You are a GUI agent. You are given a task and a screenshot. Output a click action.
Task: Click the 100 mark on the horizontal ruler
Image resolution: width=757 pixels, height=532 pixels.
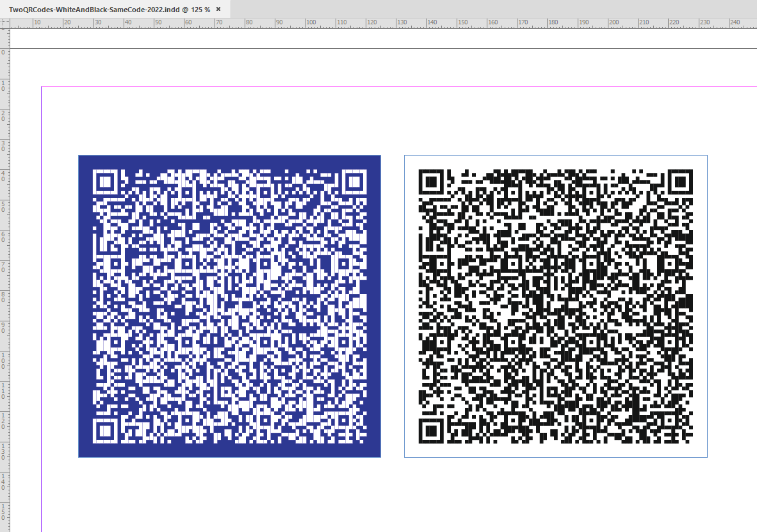click(x=309, y=22)
